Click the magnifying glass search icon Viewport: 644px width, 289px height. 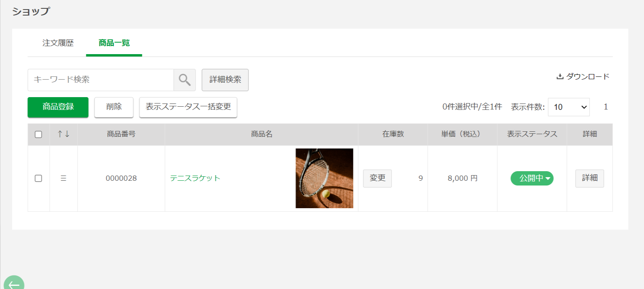coord(184,80)
